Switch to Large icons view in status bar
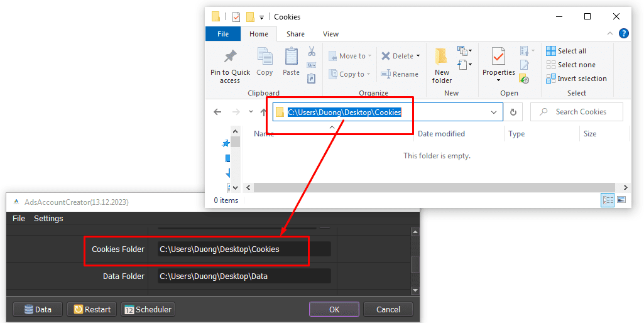Image resolution: width=644 pixels, height=323 pixels. click(621, 200)
